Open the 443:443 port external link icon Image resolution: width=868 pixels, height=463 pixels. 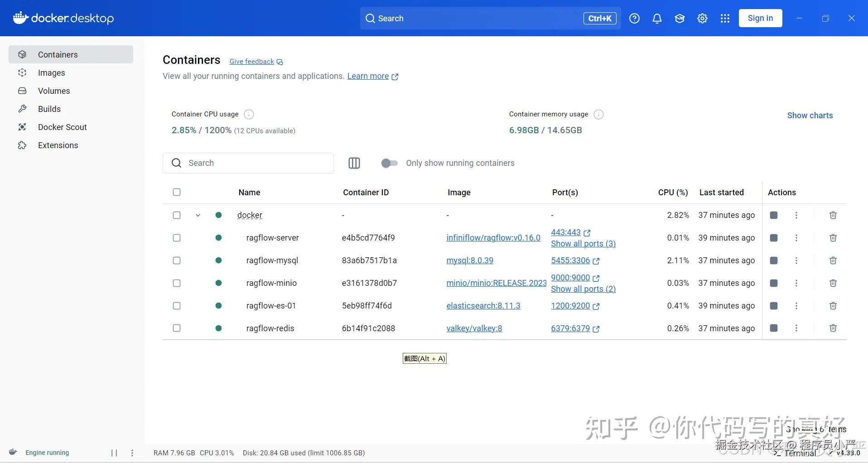tap(587, 233)
